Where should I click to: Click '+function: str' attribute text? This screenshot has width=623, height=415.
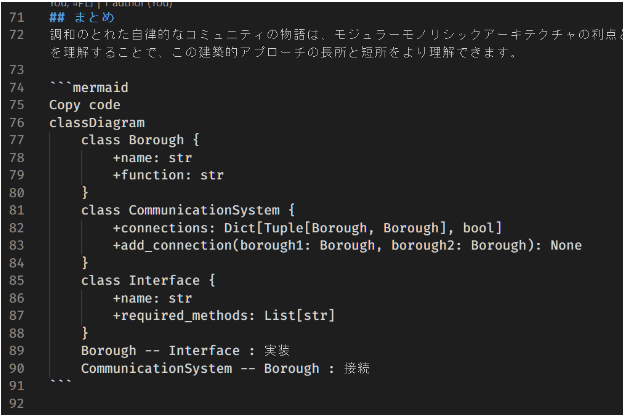click(168, 175)
